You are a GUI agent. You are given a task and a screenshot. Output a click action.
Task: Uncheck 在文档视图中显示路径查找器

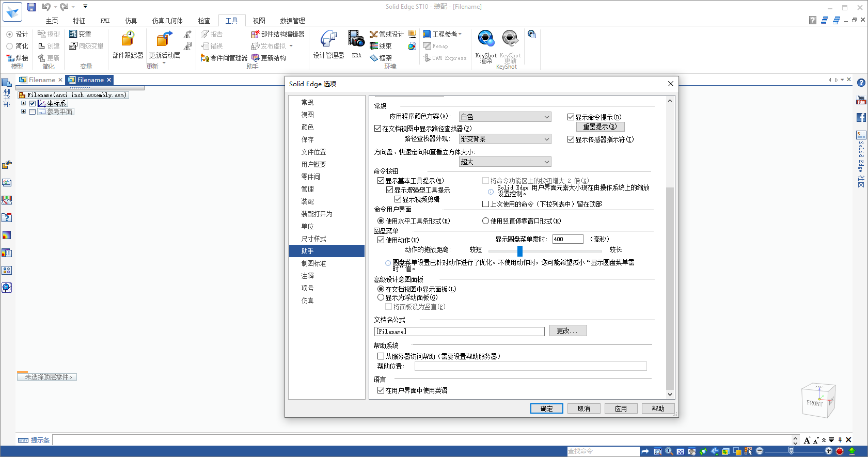(377, 129)
